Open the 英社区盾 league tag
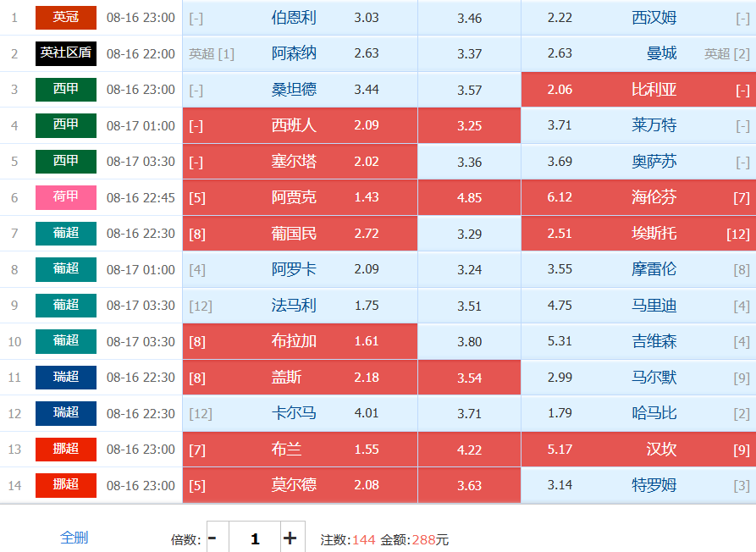Viewport: 756px width, 552px height. [x=66, y=53]
